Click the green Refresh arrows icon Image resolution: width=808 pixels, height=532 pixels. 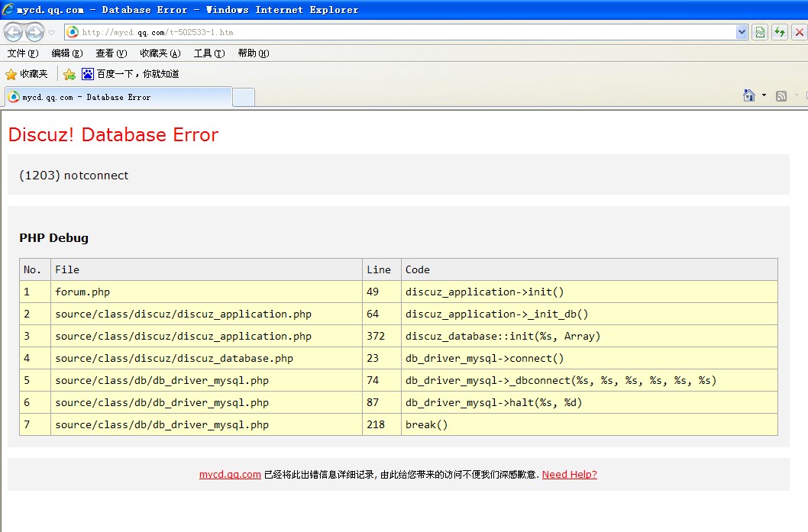(780, 32)
